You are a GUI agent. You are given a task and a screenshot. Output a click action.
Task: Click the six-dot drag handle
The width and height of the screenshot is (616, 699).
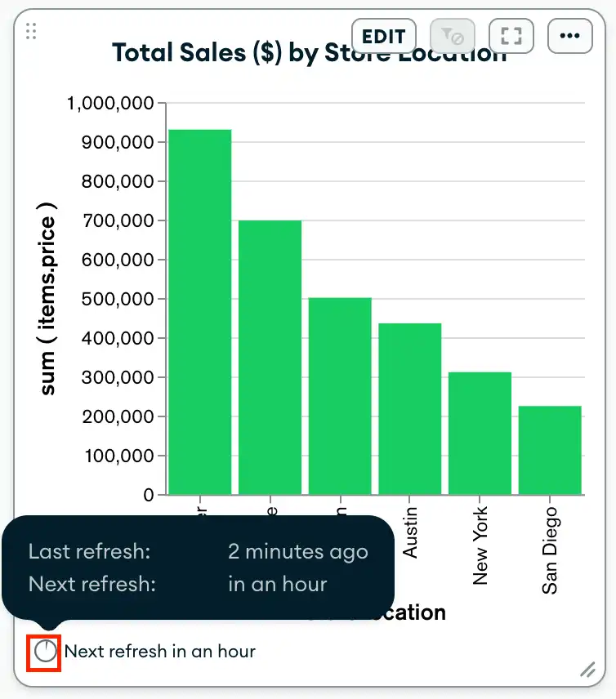[x=30, y=31]
